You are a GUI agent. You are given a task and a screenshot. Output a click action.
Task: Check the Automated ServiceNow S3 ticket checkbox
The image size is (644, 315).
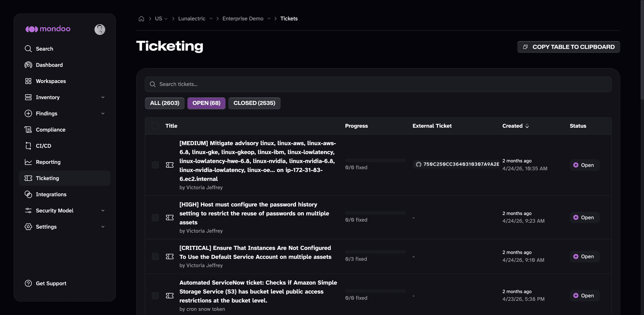[x=155, y=296]
